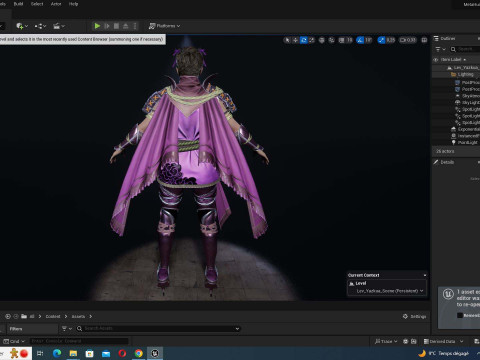Viewport: 480px width, 360px height.
Task: Expand the chevron after Assets breadcrumb
Action: [90, 316]
